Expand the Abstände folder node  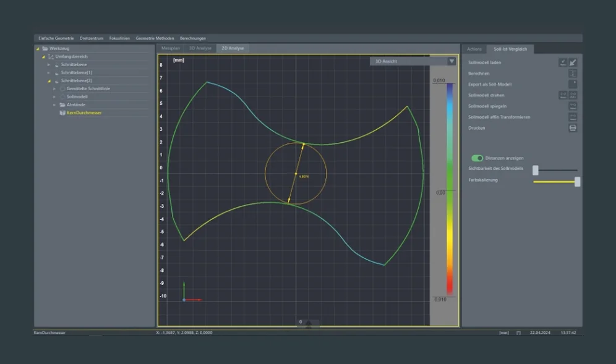click(x=54, y=104)
